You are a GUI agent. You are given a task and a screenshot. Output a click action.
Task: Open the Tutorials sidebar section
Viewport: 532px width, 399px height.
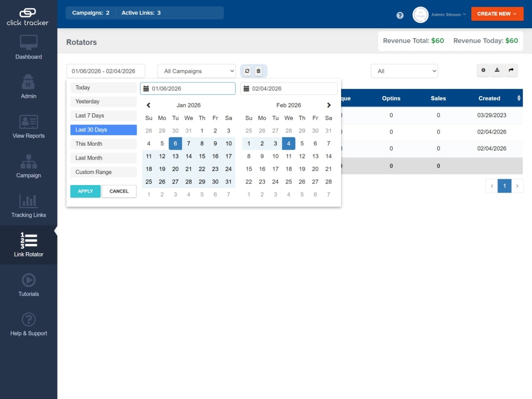(x=29, y=285)
